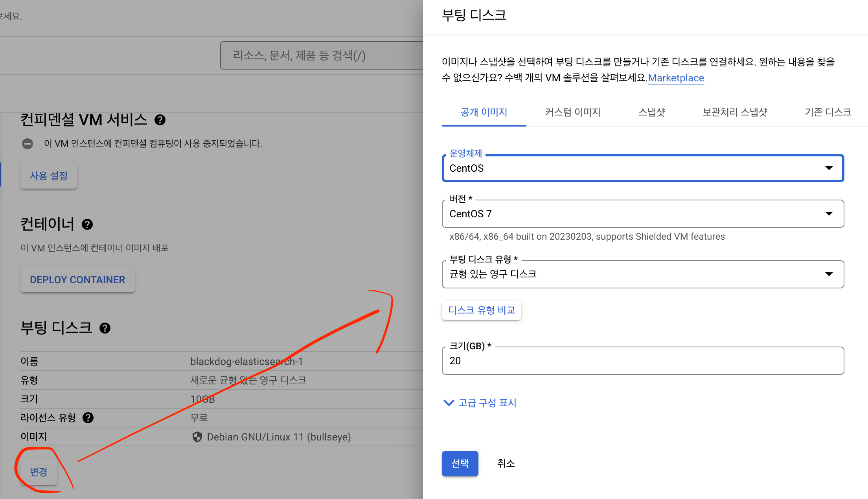
Task: Open the 부팅 디스크 유형 dropdown
Action: coord(642,274)
